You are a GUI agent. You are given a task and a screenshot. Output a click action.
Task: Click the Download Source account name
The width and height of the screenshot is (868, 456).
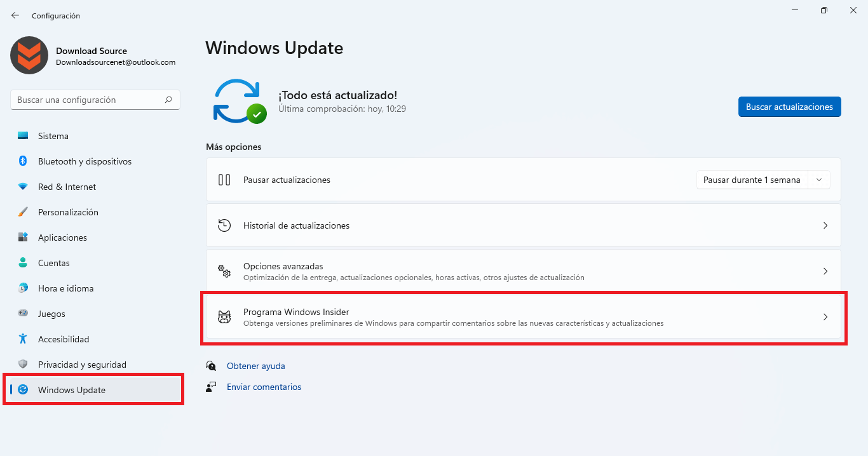coord(92,51)
